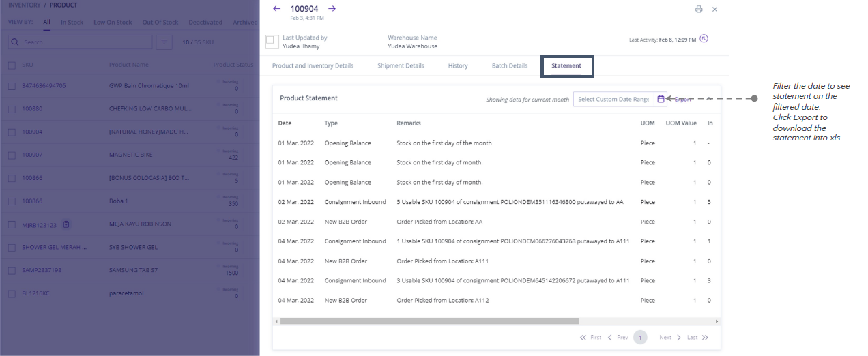Click remark with consignment POLIONDEM351116346300
This screenshot has width=868, height=356.
click(510, 202)
